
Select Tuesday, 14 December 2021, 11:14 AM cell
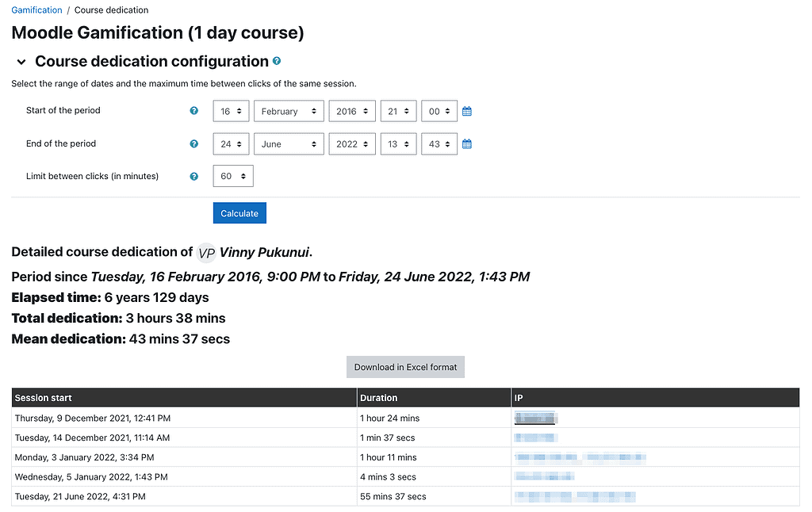coord(184,437)
